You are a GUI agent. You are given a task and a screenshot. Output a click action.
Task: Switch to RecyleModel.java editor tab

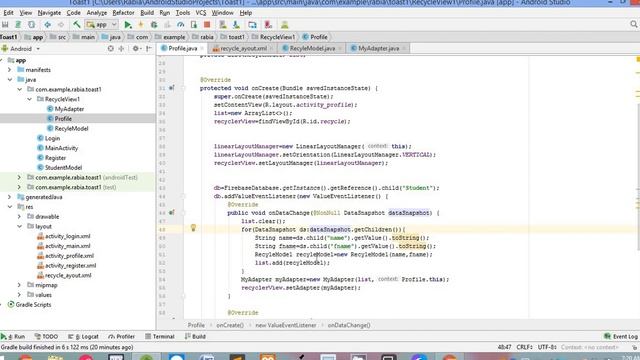tap(312, 49)
